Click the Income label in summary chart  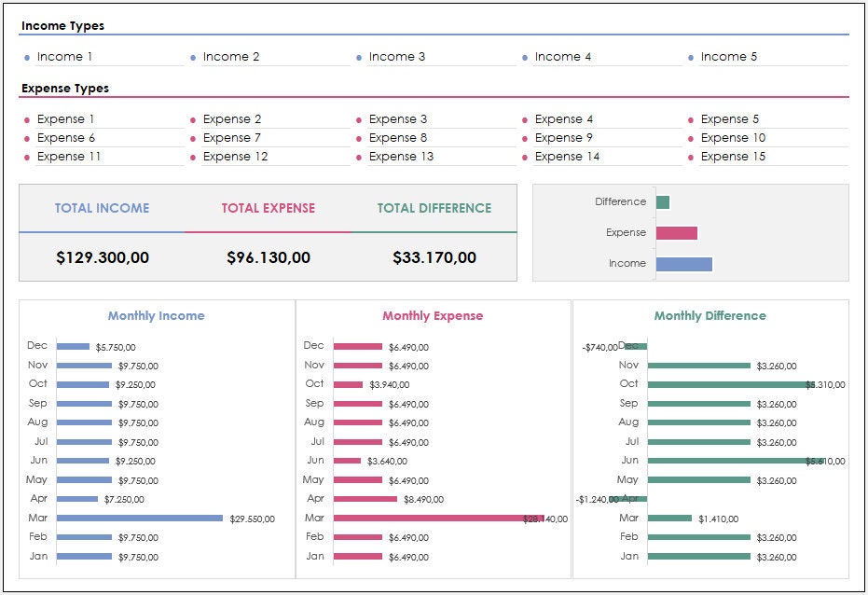tap(627, 264)
